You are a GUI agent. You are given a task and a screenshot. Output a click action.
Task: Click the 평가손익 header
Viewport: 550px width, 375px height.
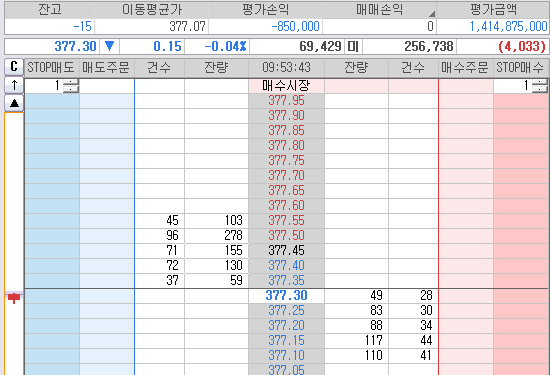coord(266,9)
